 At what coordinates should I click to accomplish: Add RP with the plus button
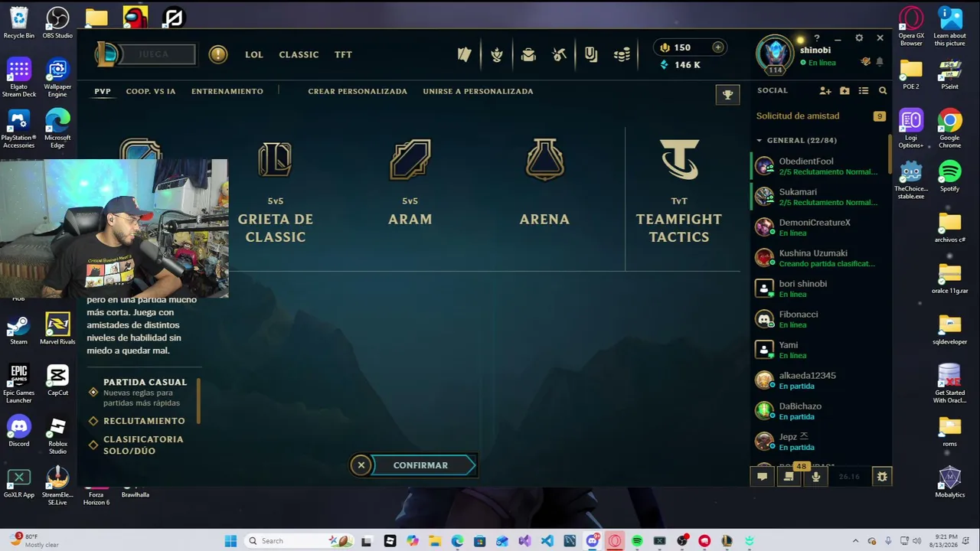[x=717, y=47]
